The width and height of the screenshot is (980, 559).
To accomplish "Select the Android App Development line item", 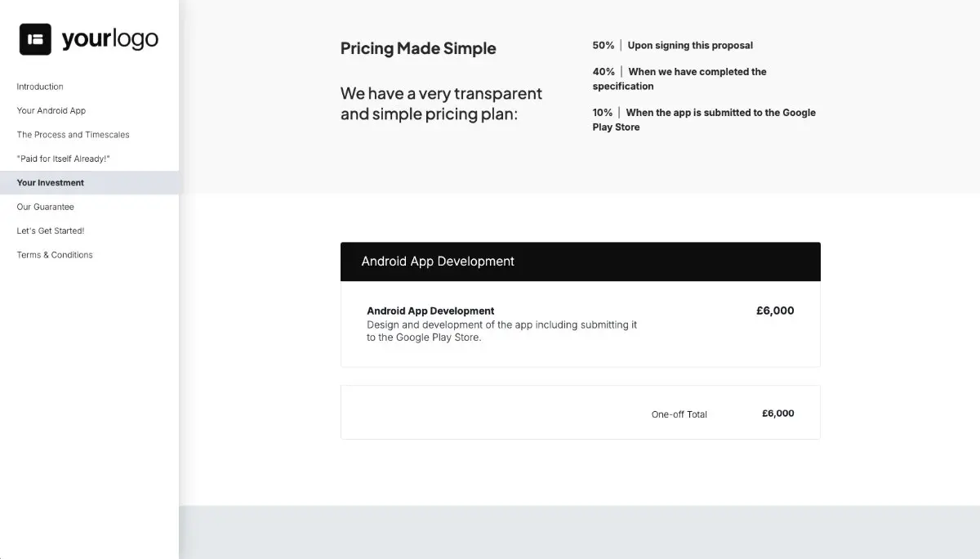I will tap(430, 311).
